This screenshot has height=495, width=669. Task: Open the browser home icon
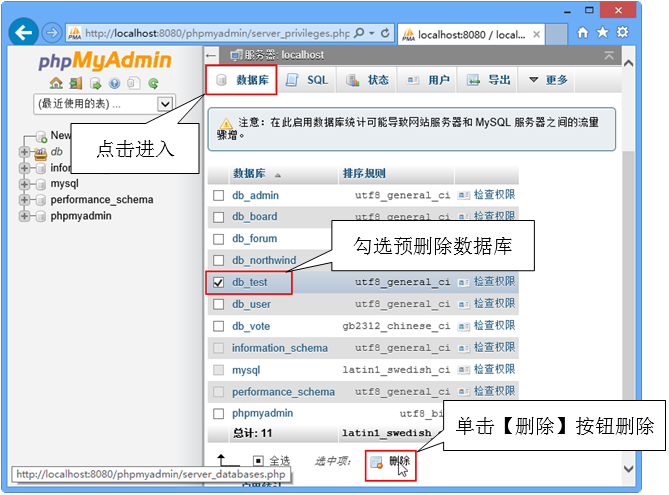pos(583,32)
